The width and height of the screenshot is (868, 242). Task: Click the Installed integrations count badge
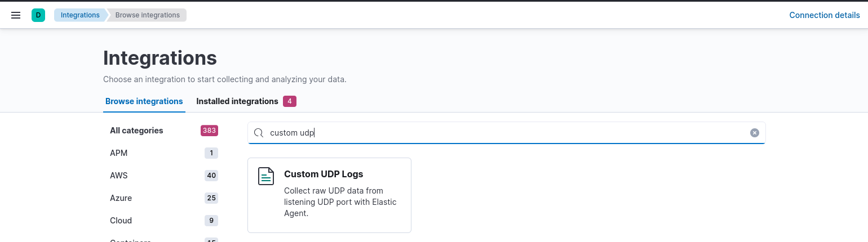289,101
